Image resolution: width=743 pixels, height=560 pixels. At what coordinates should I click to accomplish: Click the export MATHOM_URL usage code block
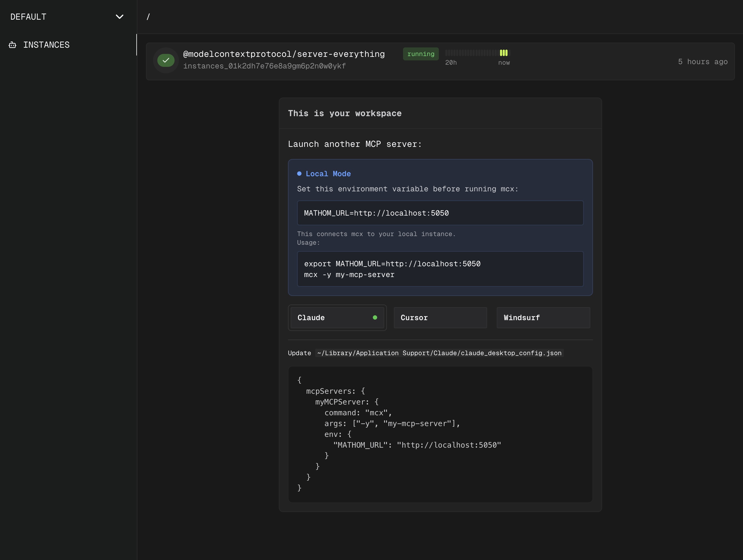pos(440,269)
